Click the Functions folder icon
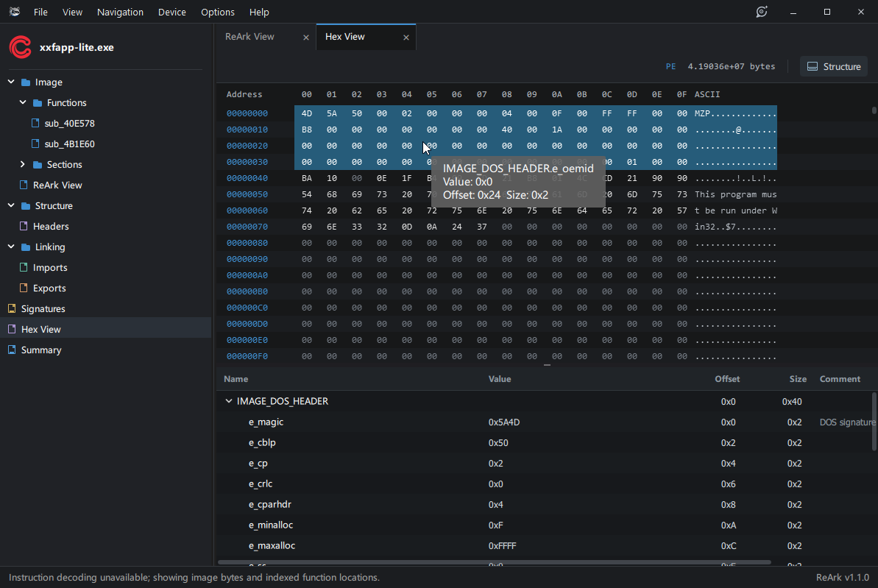The width and height of the screenshot is (878, 588). [x=38, y=103]
